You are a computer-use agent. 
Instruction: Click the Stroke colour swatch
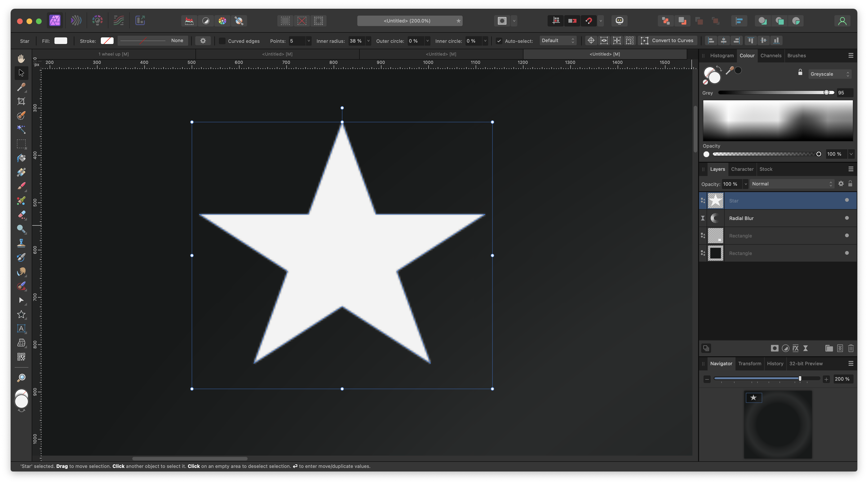pos(107,41)
